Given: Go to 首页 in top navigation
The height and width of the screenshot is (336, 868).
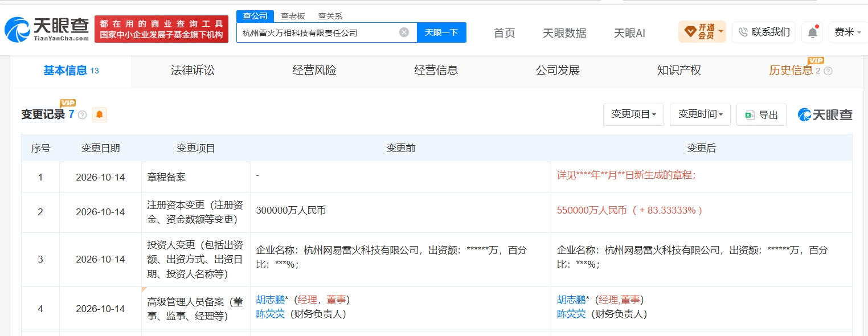Looking at the screenshot, I should 504,33.
